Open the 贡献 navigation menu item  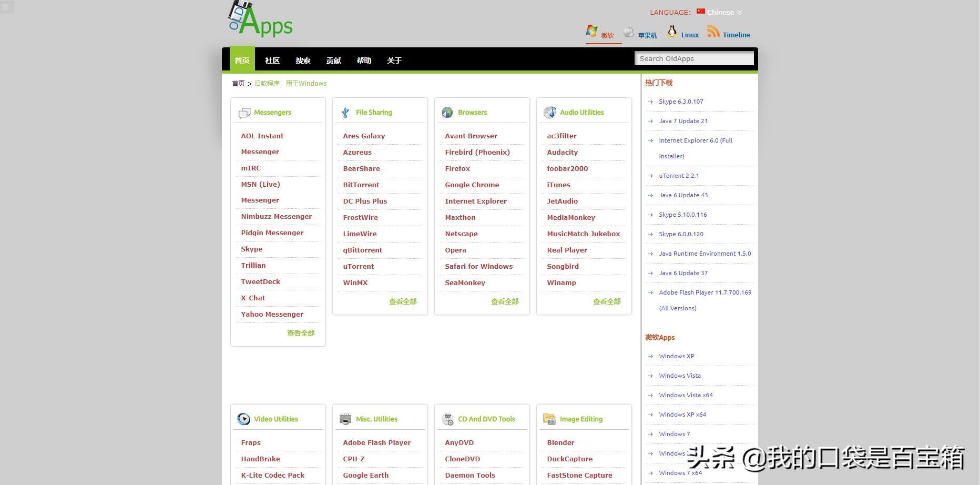(333, 60)
